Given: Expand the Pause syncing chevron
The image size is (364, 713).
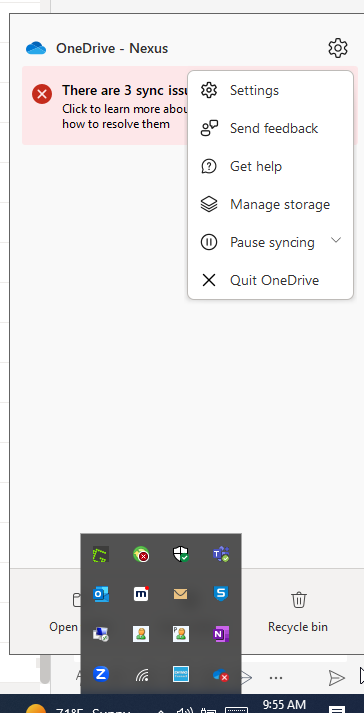Looking at the screenshot, I should 336,240.
